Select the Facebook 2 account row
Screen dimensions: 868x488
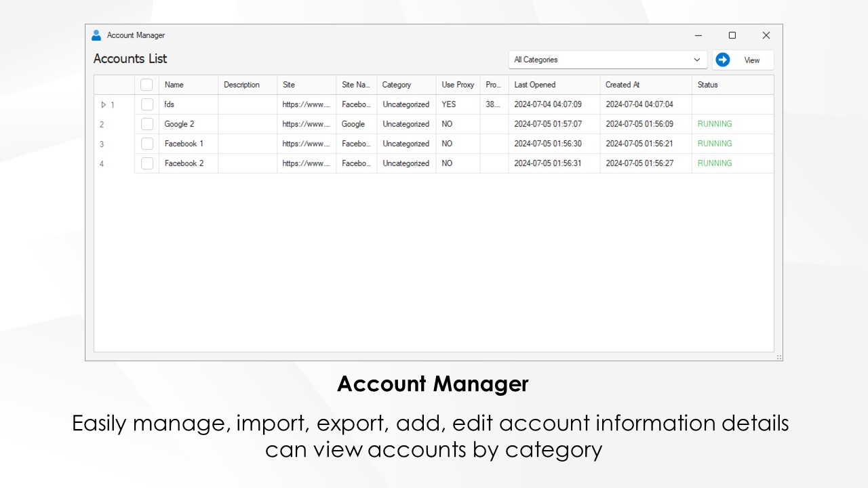coord(184,163)
